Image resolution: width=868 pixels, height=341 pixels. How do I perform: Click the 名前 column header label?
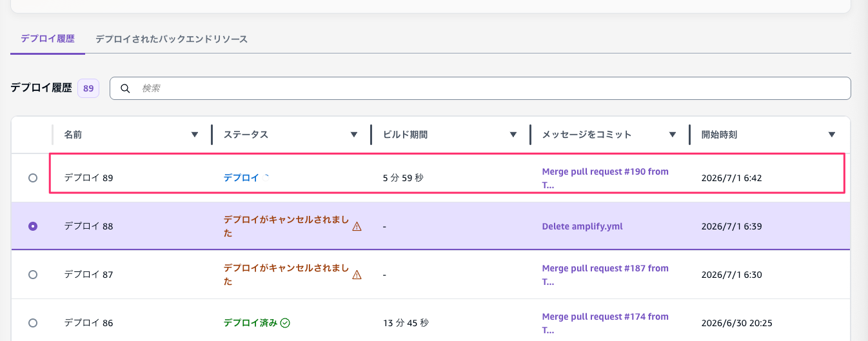(73, 135)
